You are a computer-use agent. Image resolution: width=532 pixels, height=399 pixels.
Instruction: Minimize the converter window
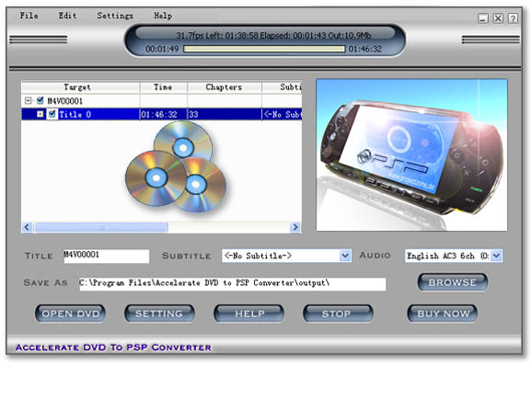pos(483,18)
